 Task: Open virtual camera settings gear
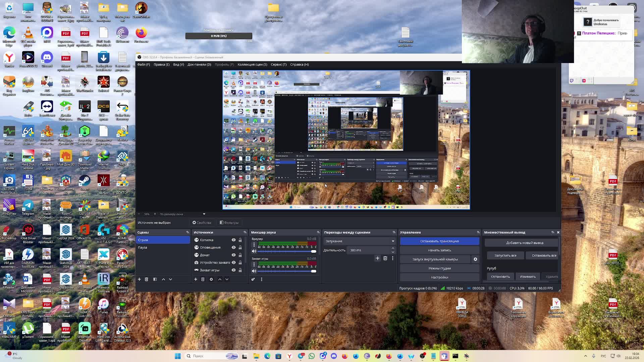(x=475, y=259)
